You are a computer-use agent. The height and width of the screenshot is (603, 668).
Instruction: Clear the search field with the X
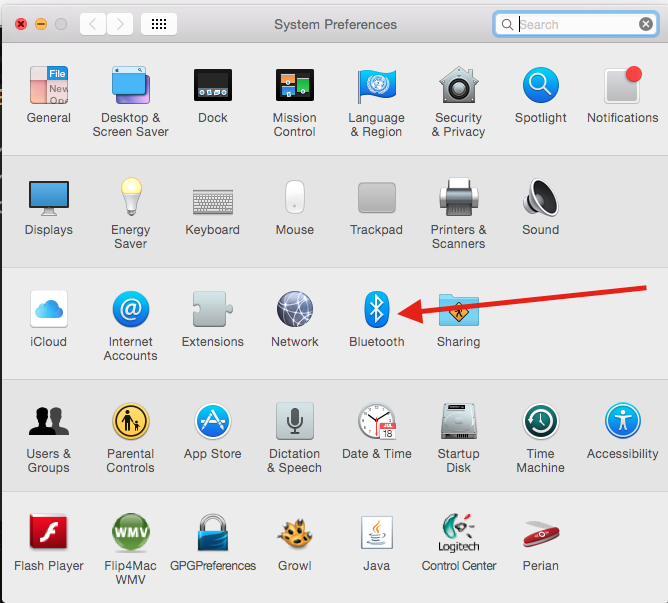[646, 24]
